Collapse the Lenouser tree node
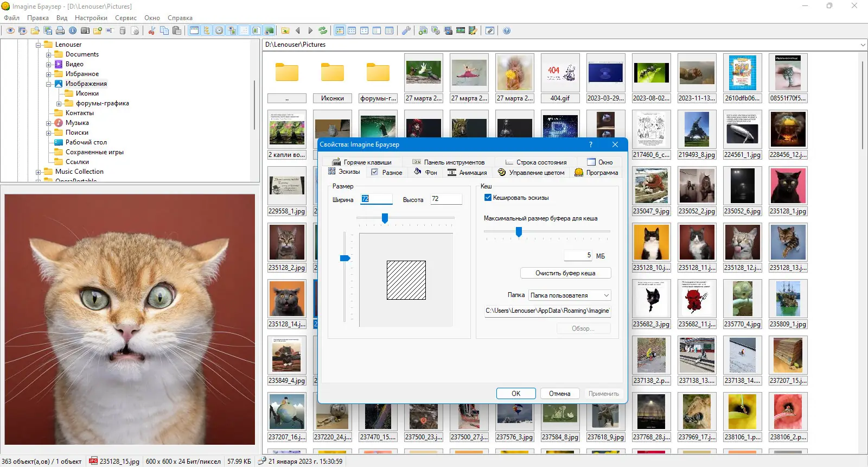The image size is (868, 467). click(39, 45)
